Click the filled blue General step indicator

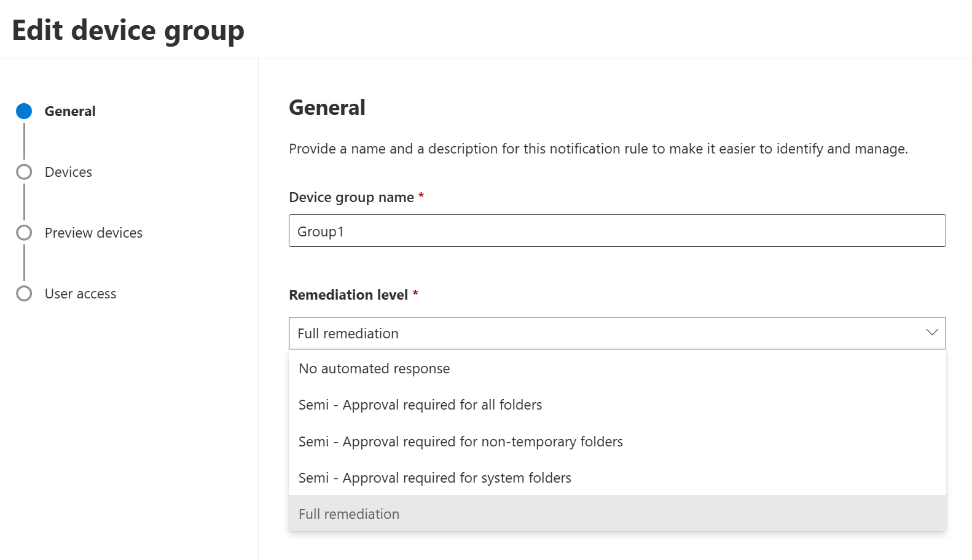point(24,111)
